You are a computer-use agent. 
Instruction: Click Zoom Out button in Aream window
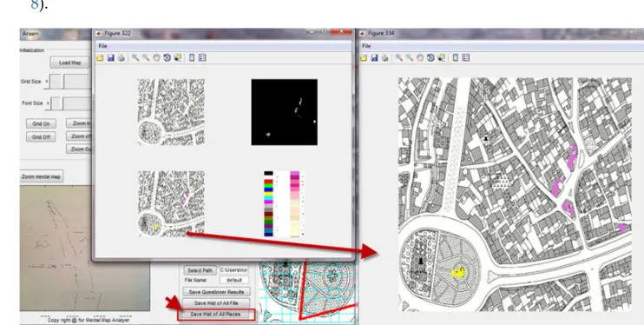[79, 149]
